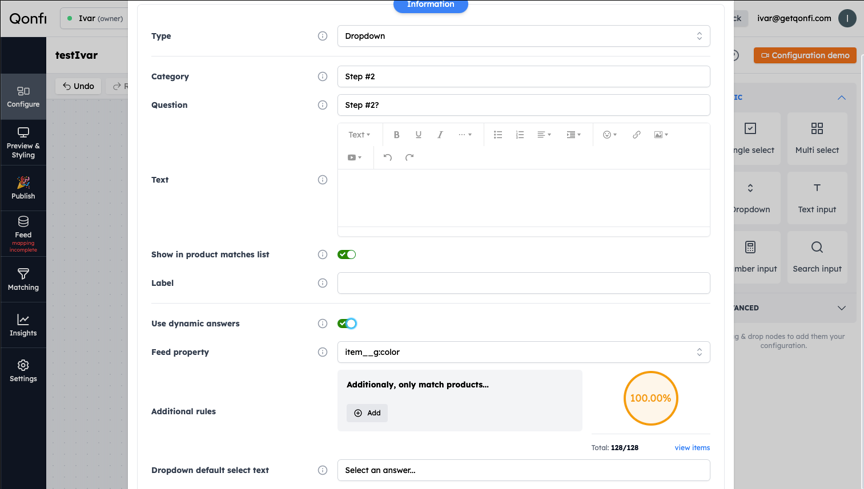Click the editor undo arrow icon

(387, 157)
